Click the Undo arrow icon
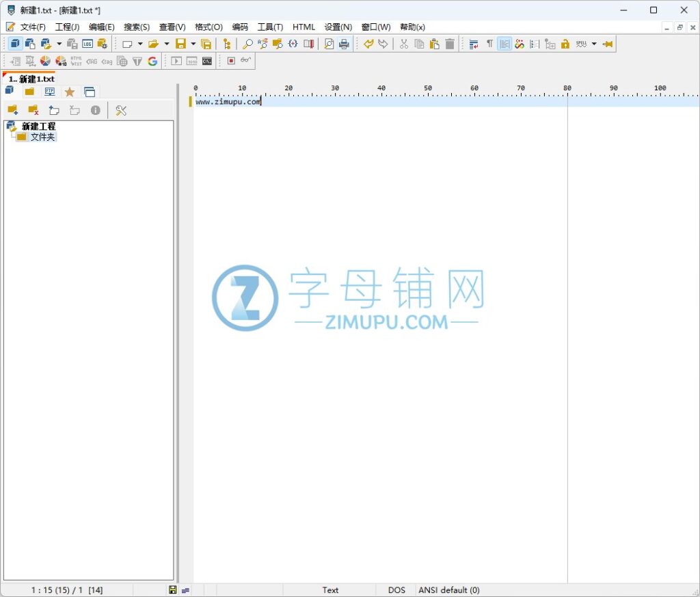The height and width of the screenshot is (597, 700). tap(368, 44)
